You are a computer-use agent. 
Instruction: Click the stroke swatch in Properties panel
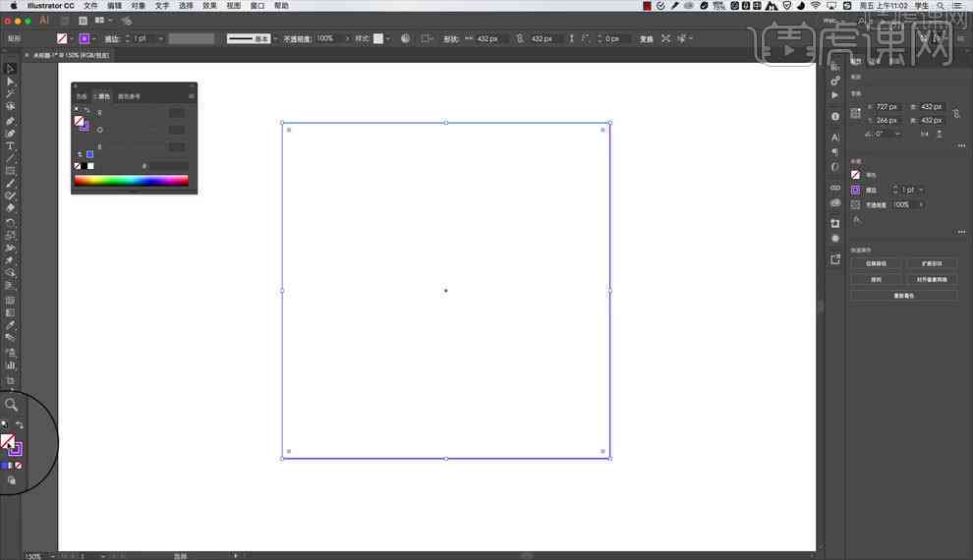tap(856, 190)
